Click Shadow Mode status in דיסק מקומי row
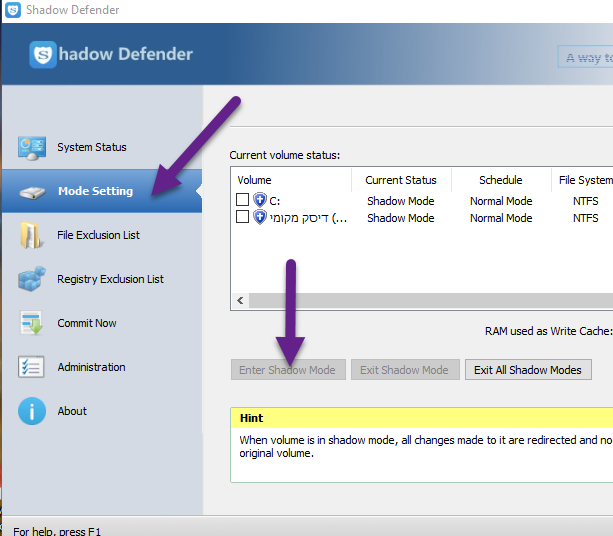 click(401, 218)
